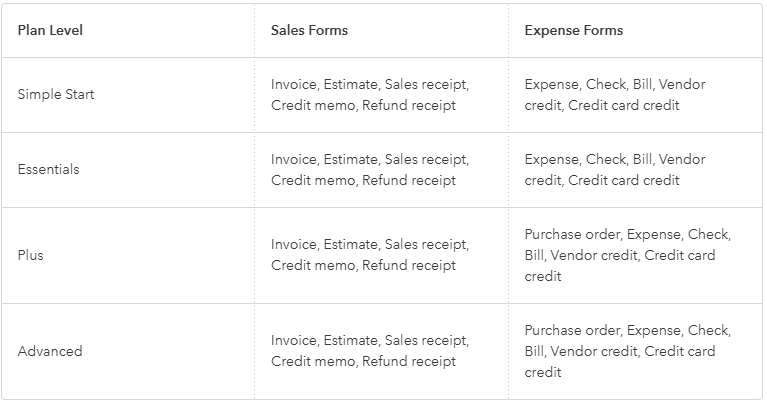The image size is (767, 403).
Task: Click the Sales Forms cell for Essentials
Action: pos(369,170)
